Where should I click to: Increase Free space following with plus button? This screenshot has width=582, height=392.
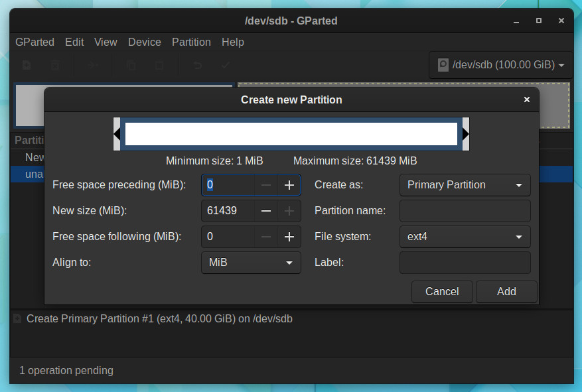tap(289, 237)
